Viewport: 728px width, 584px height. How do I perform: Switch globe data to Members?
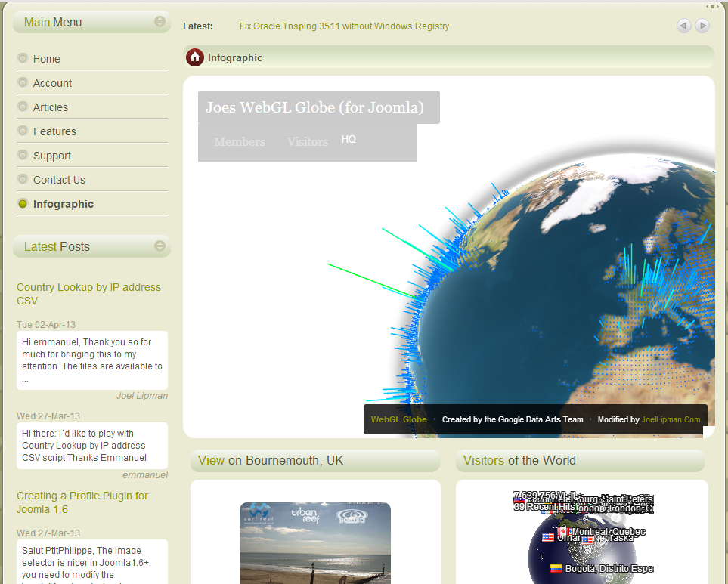click(240, 142)
